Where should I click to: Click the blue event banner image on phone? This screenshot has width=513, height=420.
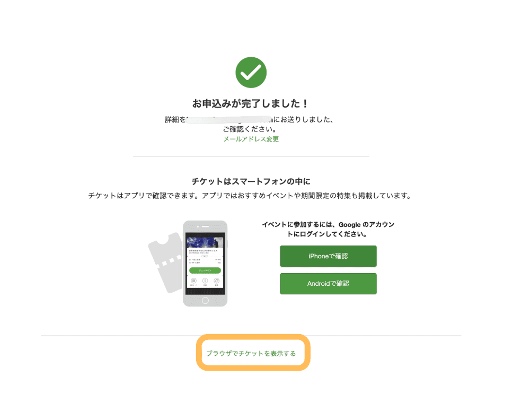(x=205, y=242)
